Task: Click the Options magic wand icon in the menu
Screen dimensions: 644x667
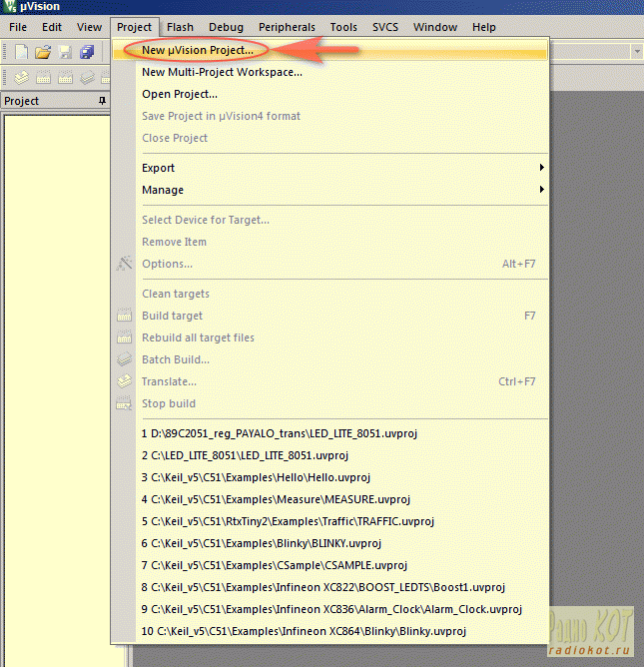Action: click(124, 264)
